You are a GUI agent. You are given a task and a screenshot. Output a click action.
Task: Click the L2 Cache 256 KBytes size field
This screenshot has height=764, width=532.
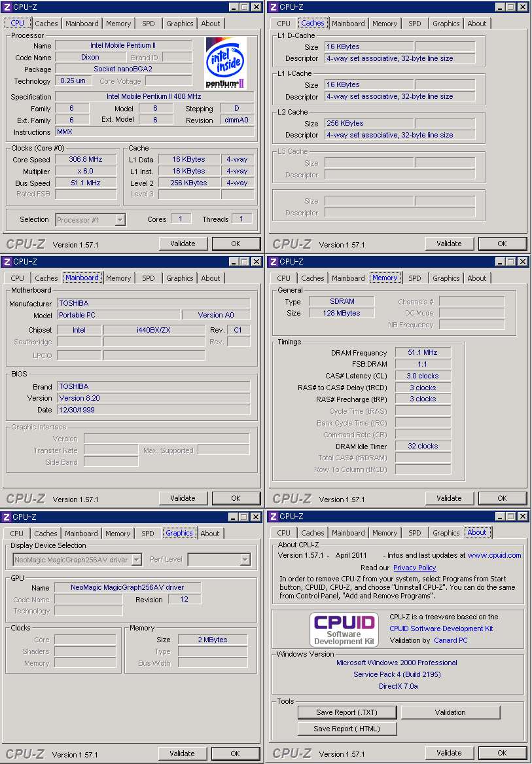pyautogui.click(x=369, y=123)
